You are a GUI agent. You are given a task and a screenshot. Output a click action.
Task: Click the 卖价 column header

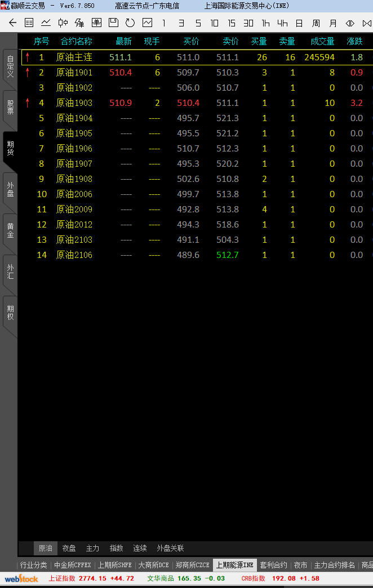tap(230, 41)
